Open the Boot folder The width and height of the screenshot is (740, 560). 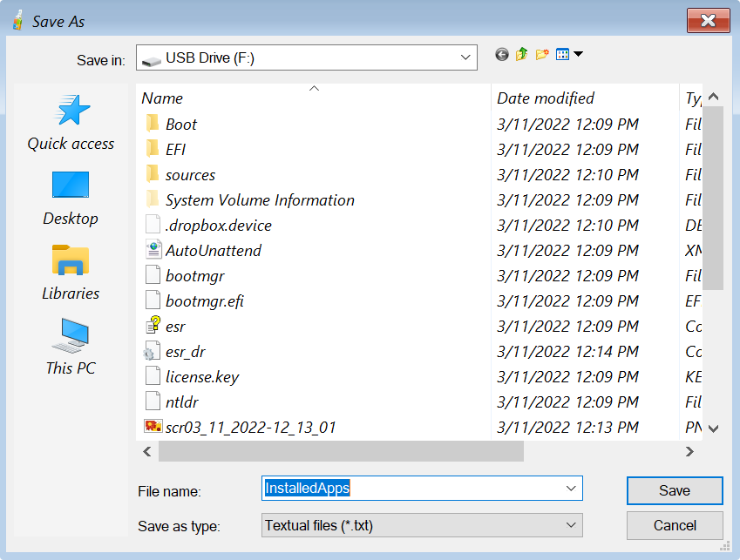click(181, 125)
